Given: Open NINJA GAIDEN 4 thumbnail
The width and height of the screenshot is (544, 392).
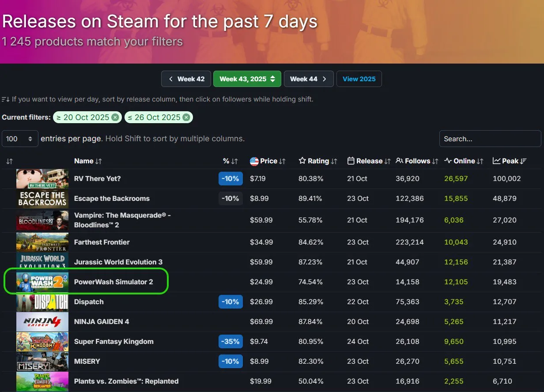Looking at the screenshot, I should [x=42, y=322].
